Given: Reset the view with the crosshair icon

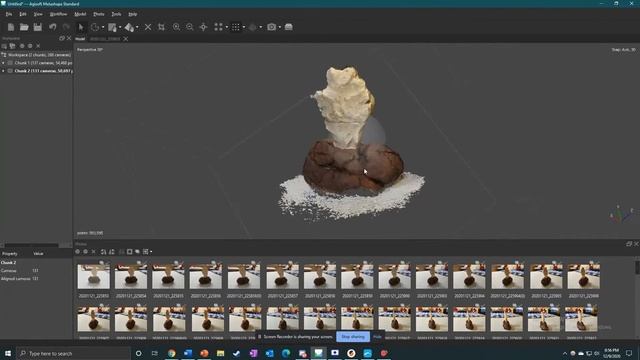Looking at the screenshot, I should 203,27.
